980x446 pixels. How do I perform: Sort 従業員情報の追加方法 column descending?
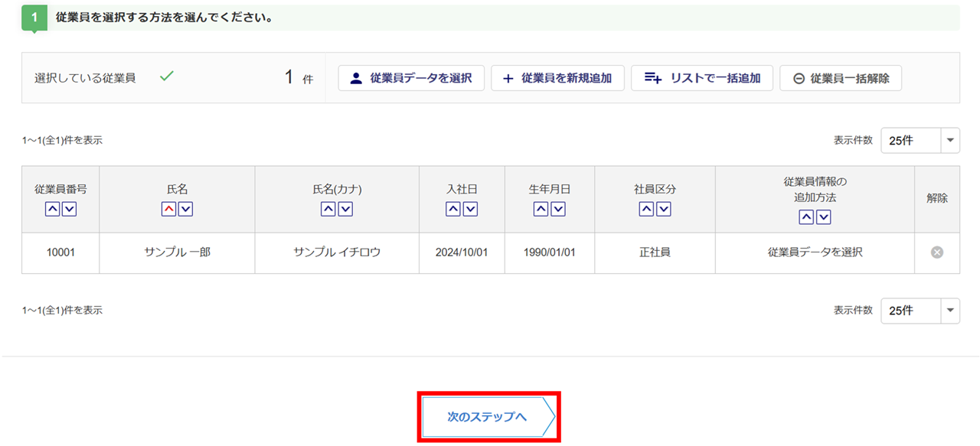pyautogui.click(x=824, y=217)
